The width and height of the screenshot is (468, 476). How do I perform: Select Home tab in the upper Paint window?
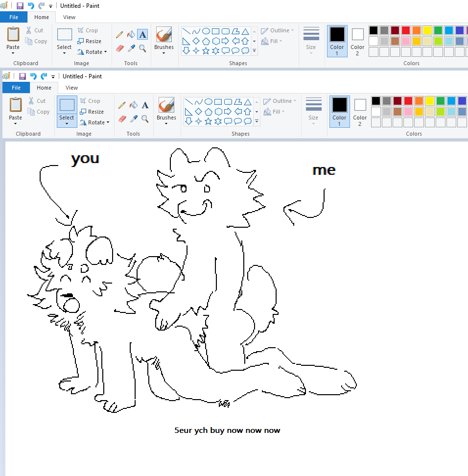42,17
